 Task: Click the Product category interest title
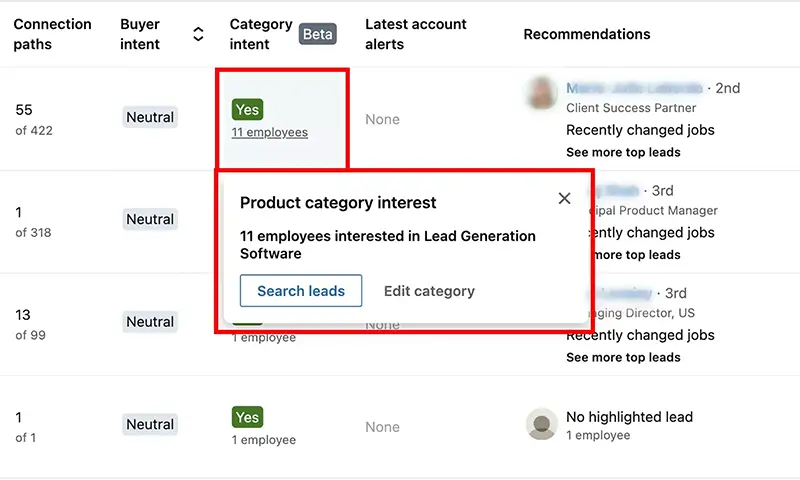[338, 203]
